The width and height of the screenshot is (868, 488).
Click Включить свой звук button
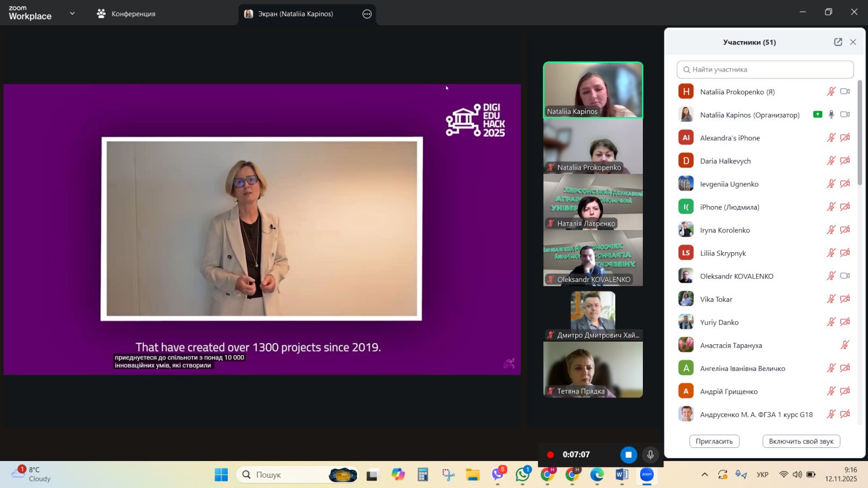point(801,441)
